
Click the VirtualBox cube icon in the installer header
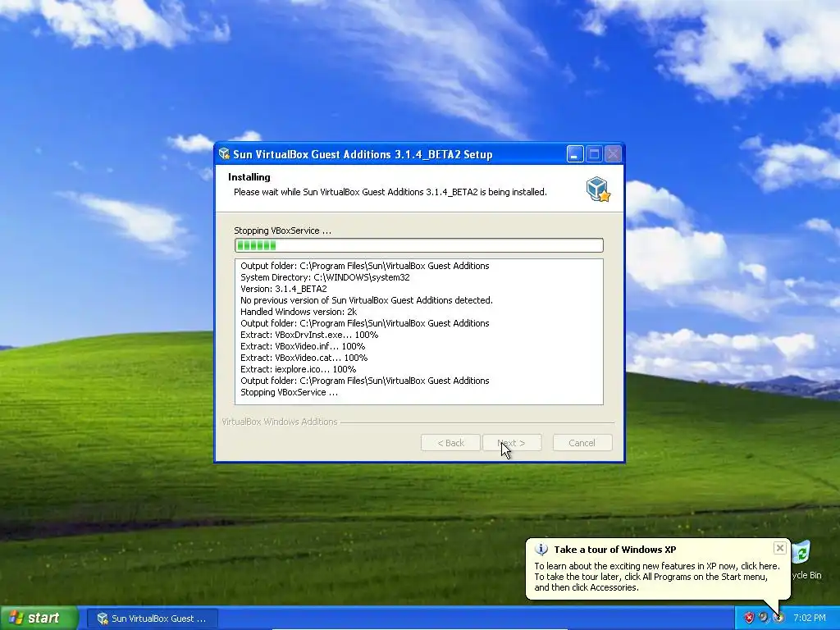tap(598, 189)
